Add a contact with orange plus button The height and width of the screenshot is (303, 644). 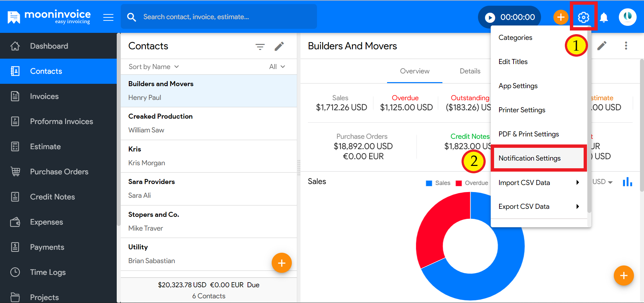[x=282, y=263]
